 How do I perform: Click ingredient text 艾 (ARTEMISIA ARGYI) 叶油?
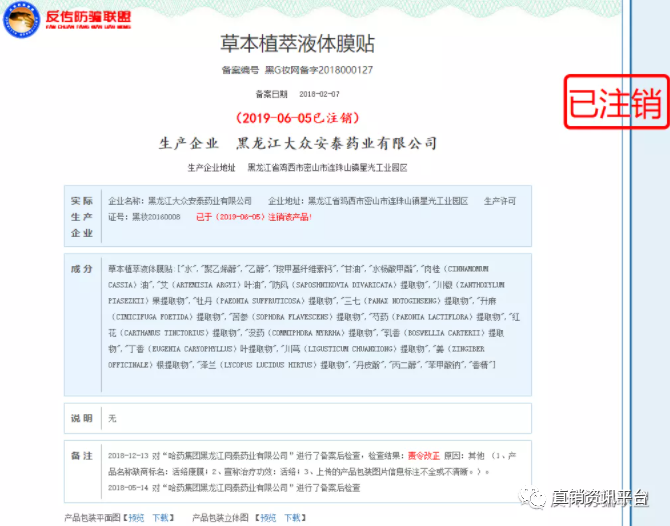pos(213,285)
